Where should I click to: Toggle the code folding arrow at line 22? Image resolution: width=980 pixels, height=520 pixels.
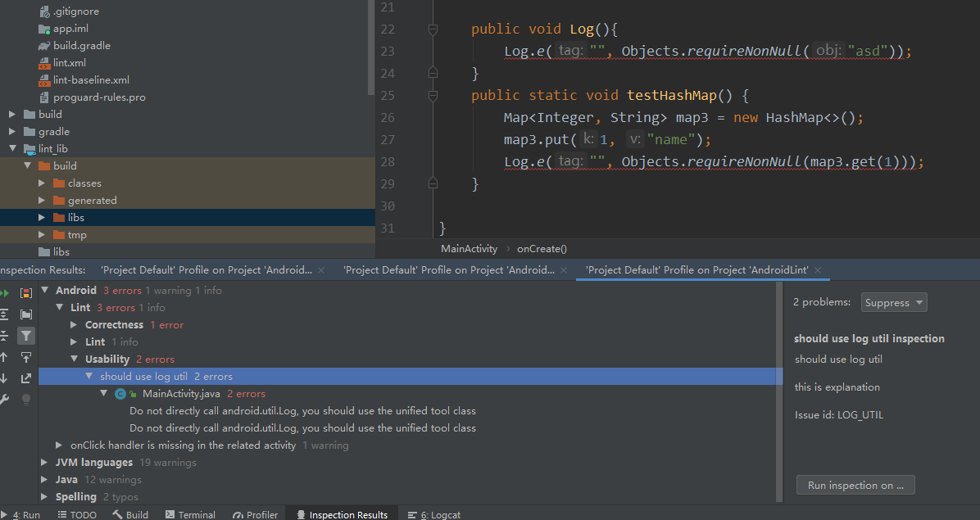pyautogui.click(x=433, y=28)
